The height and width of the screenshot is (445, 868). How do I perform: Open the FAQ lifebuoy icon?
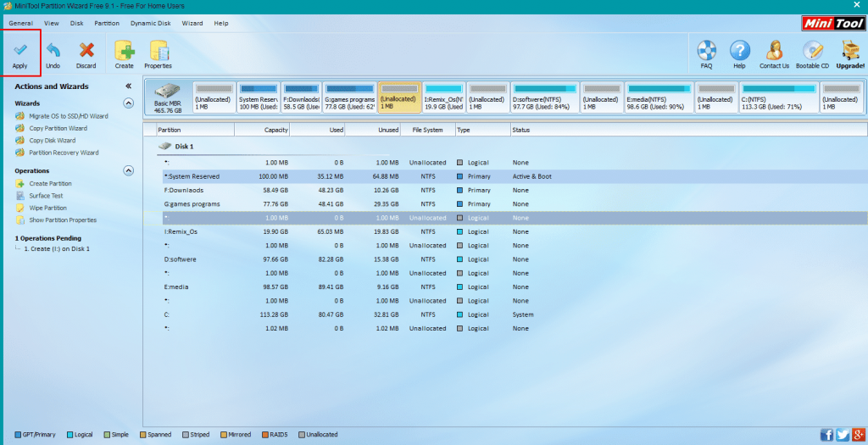point(706,50)
